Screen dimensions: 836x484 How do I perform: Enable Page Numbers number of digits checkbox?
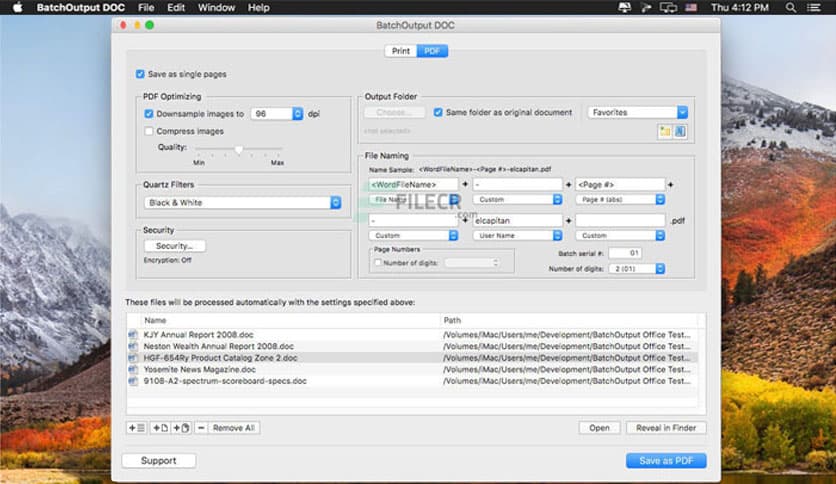coord(378,263)
